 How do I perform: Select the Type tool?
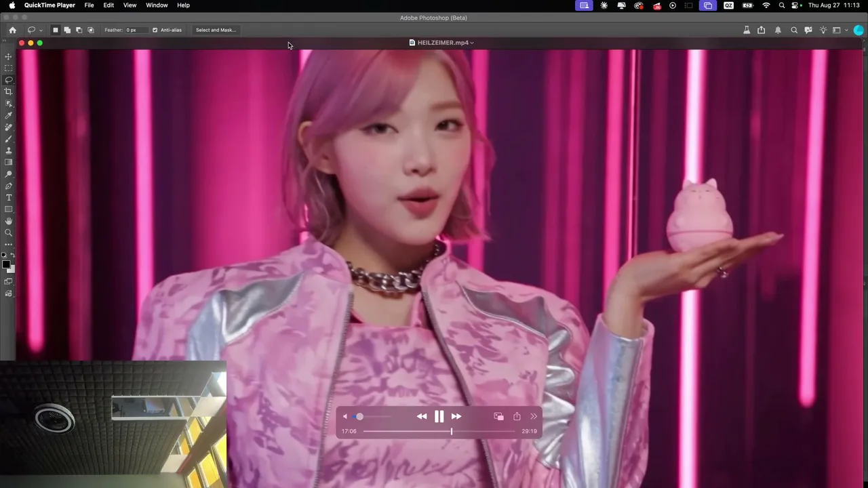pyautogui.click(x=9, y=197)
